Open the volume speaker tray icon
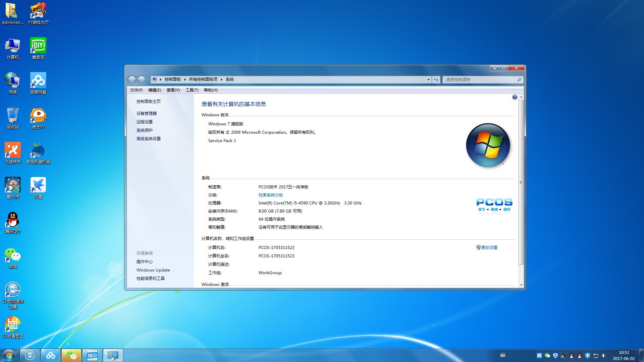This screenshot has height=362, width=644. click(x=604, y=356)
